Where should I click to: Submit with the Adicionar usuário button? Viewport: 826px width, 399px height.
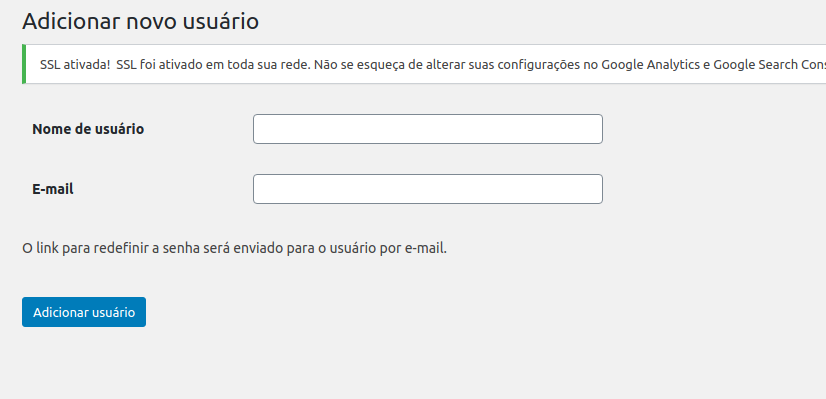tap(84, 312)
